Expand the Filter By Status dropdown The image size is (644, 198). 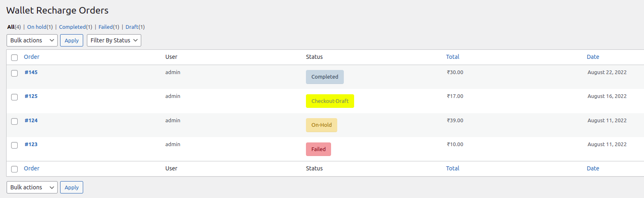pyautogui.click(x=114, y=40)
